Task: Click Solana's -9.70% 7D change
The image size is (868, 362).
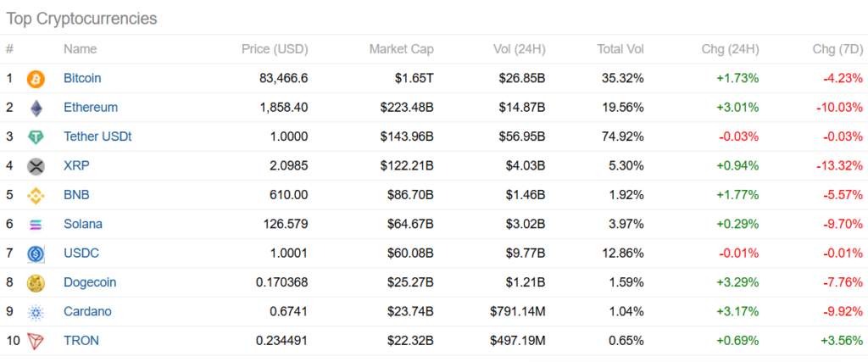Action: coord(843,224)
